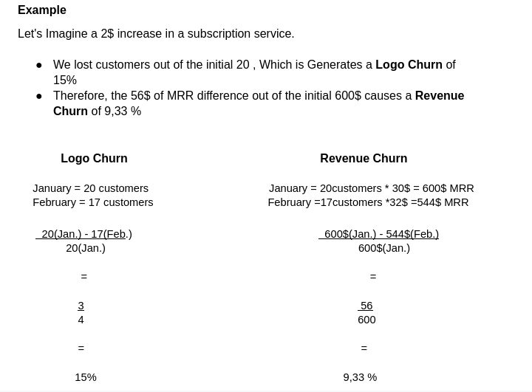
Task: Click the "February = 17 customers" line
Action: [93, 202]
